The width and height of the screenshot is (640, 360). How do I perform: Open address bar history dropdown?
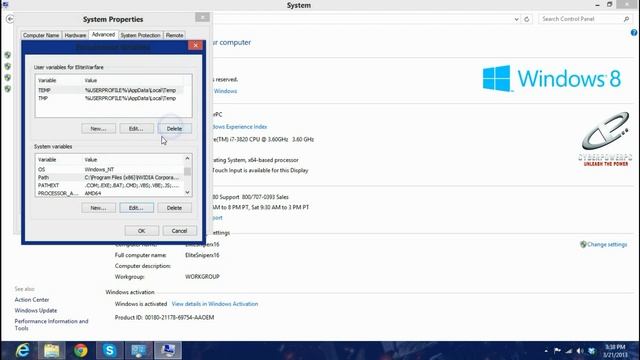coord(516,19)
